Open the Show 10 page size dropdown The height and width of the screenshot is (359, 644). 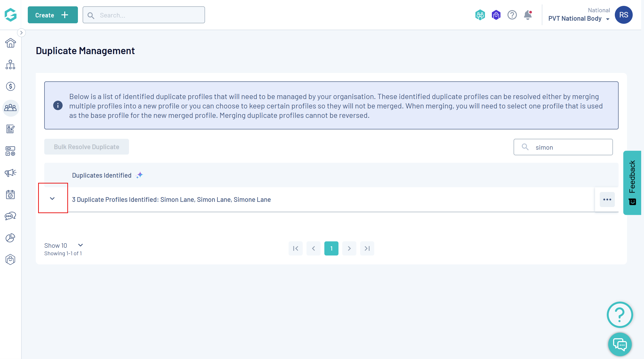tap(64, 245)
